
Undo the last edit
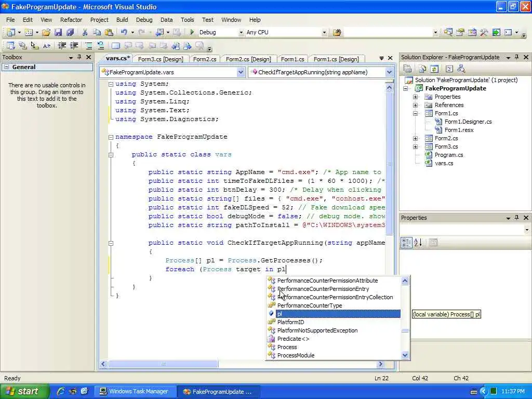124,32
